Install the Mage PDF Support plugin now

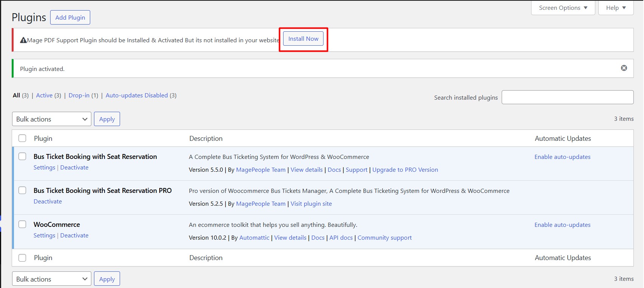click(x=303, y=39)
